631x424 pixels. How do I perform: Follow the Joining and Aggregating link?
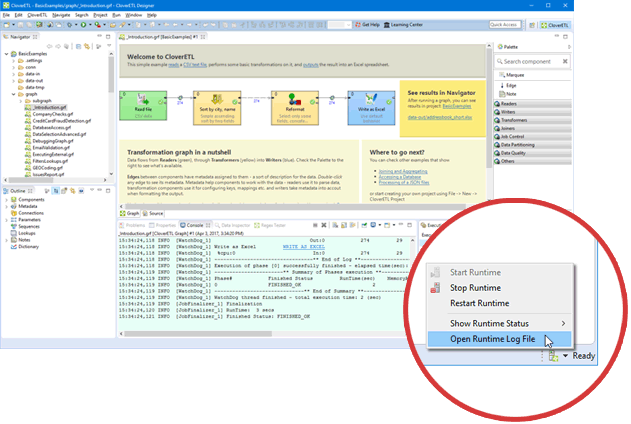tap(403, 171)
